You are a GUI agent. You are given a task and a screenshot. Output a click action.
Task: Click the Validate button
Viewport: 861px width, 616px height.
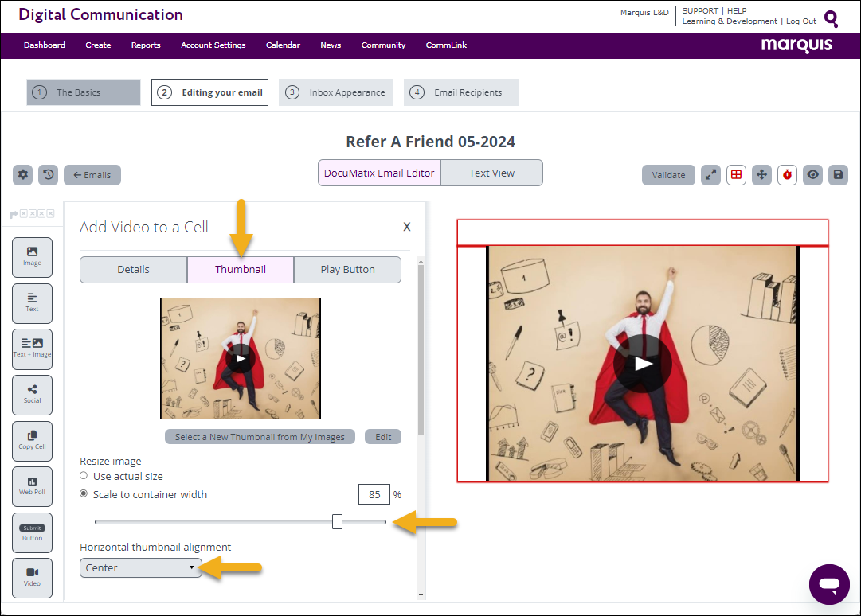[668, 175]
